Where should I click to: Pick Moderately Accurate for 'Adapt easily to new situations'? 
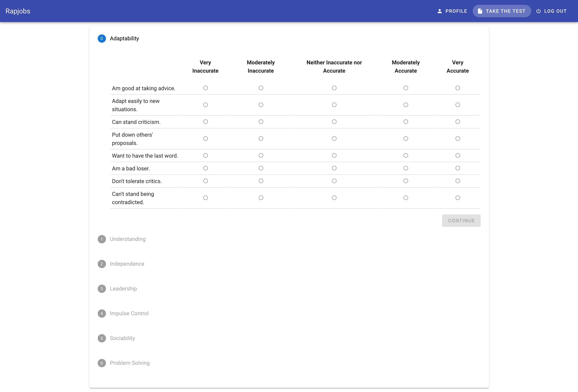tap(406, 105)
